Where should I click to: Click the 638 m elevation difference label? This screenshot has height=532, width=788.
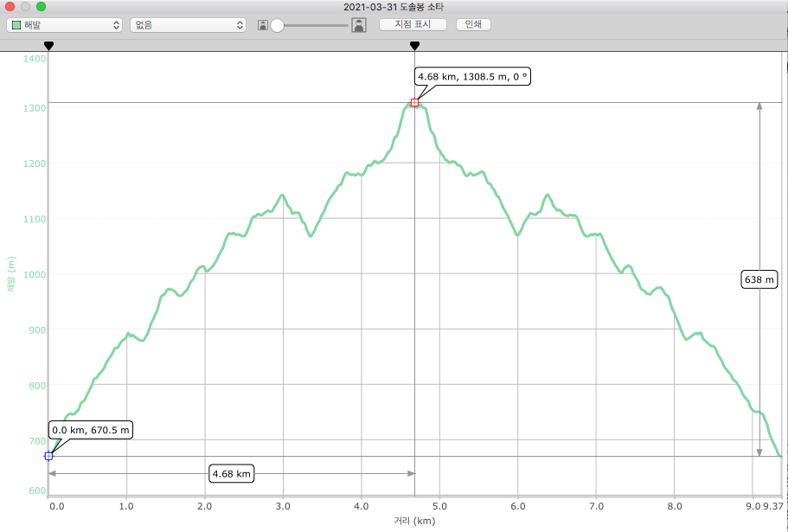[759, 279]
